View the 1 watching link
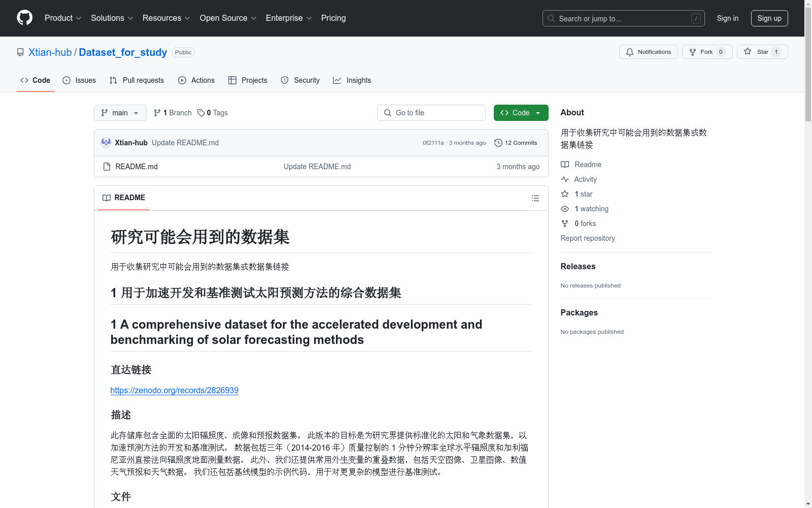 coord(585,209)
